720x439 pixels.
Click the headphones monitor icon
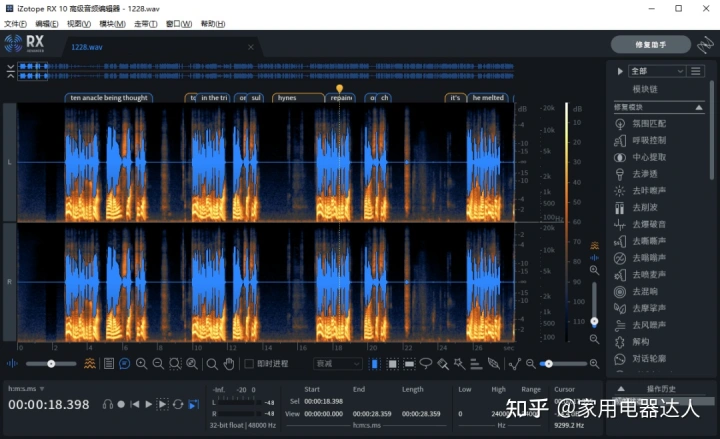108,404
